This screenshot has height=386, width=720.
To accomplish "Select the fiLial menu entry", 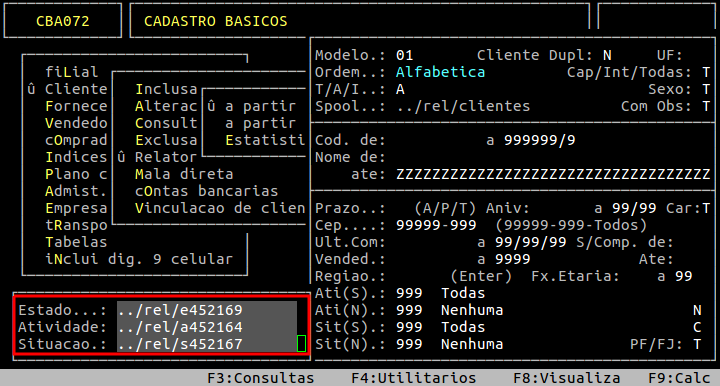I will click(x=72, y=72).
